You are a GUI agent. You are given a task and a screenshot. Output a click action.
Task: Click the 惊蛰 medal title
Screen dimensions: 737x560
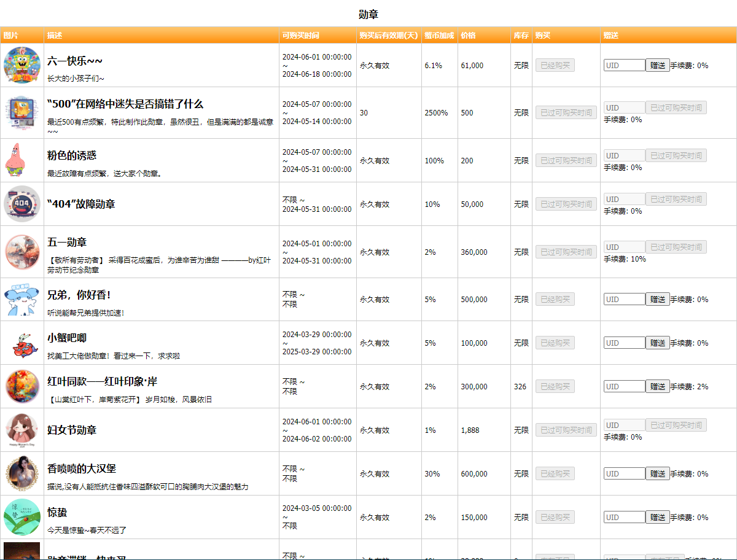pos(57,512)
